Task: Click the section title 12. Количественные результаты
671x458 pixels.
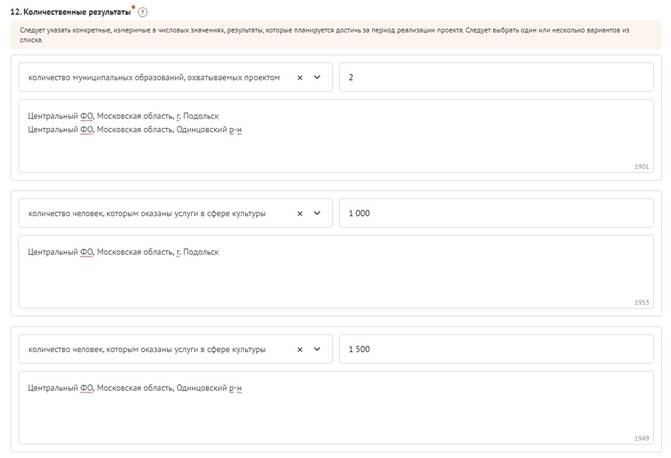Action: point(71,12)
